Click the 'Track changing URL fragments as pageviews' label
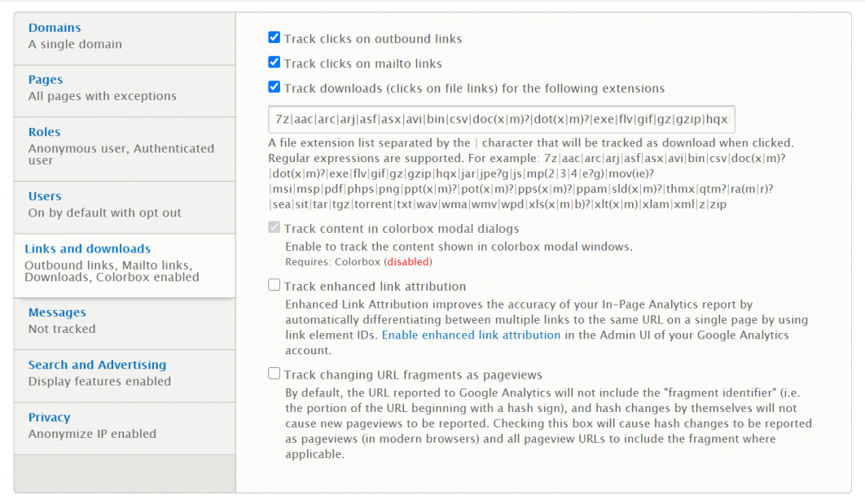The image size is (865, 504). coord(413,375)
